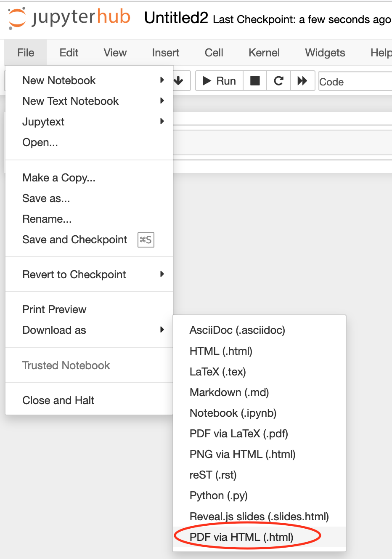Click the Run cell toolbar icon

[x=218, y=81]
